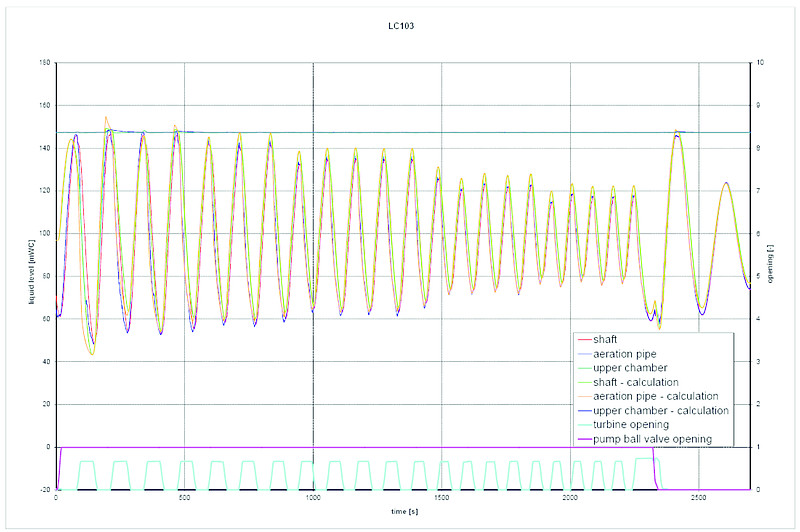
Task: Click the -20 tick label on left axis
Action: coord(44,490)
